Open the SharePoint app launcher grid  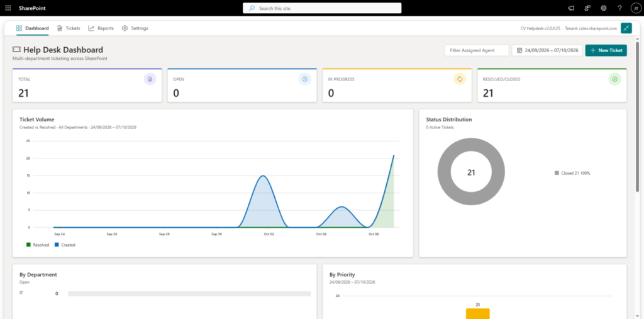coord(8,8)
